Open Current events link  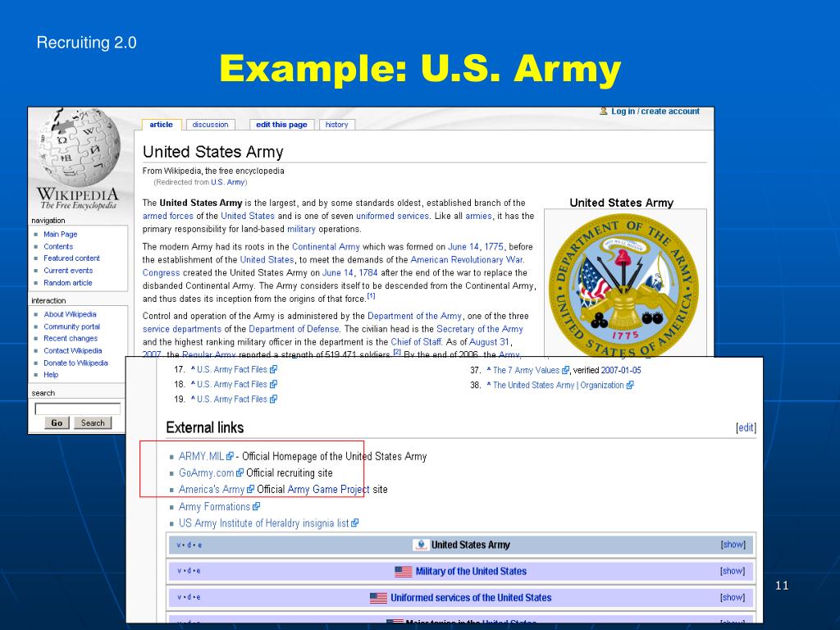pos(68,271)
